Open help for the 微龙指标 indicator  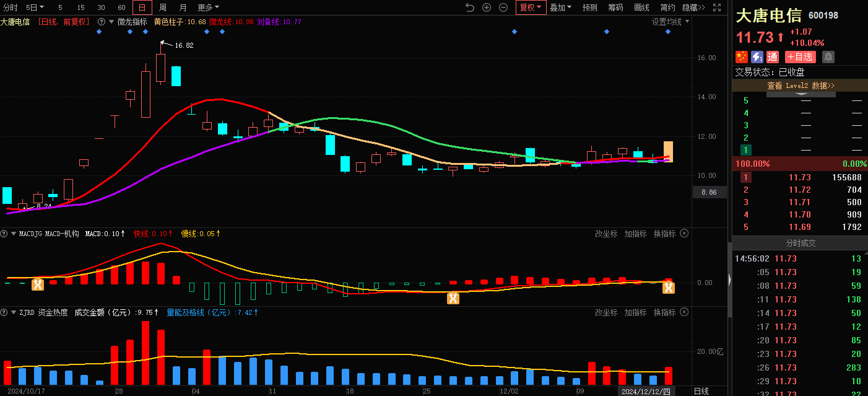coord(101,22)
